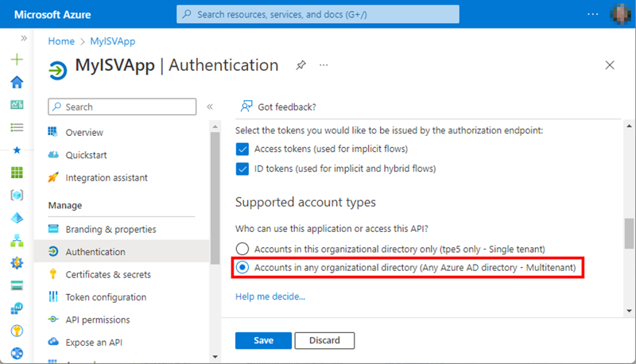Viewport: 636px width, 364px height.
Task: Open the user account avatar
Action: point(619,14)
